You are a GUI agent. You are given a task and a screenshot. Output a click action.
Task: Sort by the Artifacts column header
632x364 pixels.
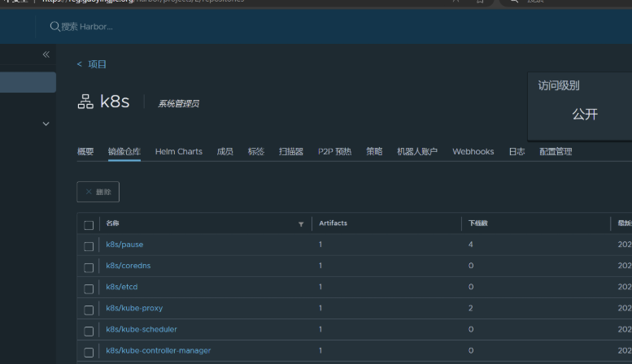333,223
